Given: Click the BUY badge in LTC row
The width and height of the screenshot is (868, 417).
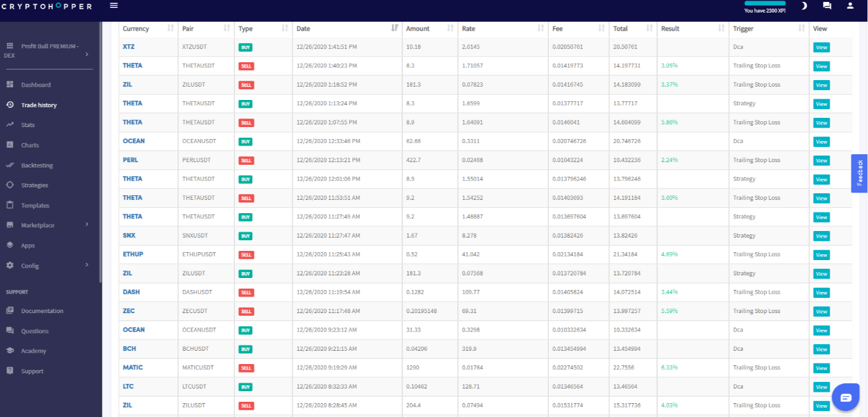Looking at the screenshot, I should (x=246, y=387).
